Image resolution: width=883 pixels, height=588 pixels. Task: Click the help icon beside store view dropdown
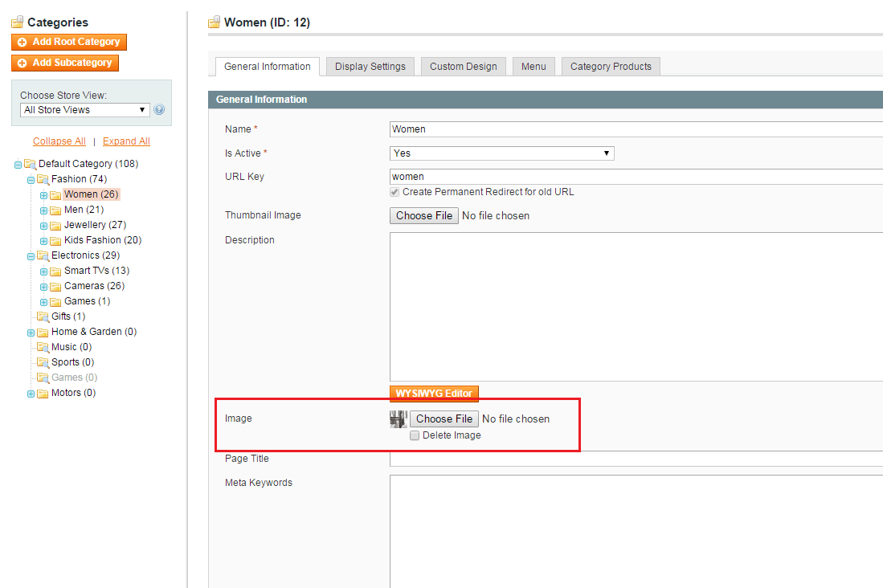159,110
